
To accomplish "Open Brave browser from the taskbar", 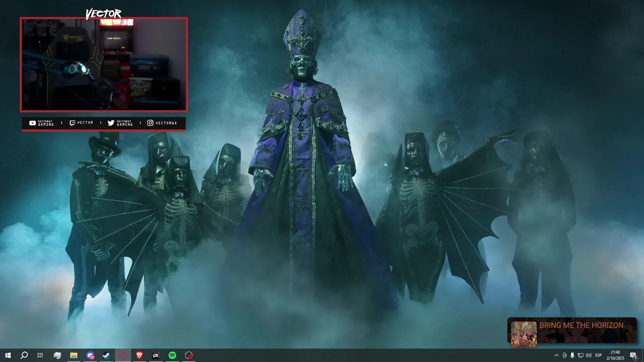I will tap(139, 355).
